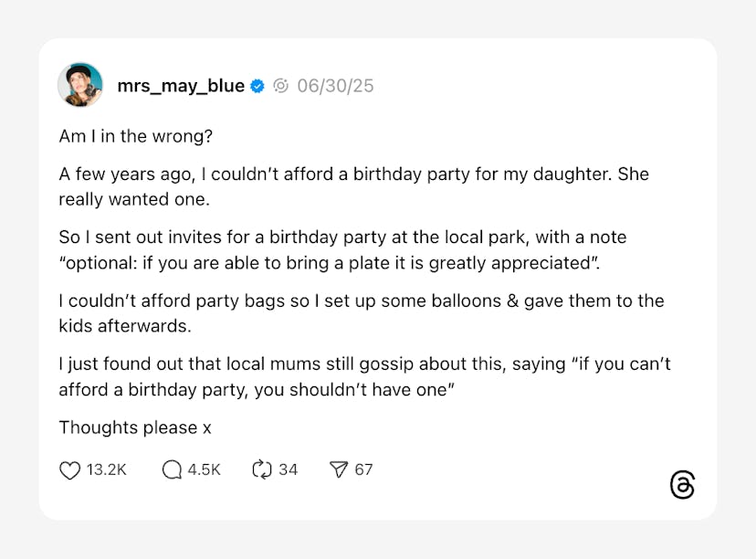
Task: Repost using the circular arrows icon
Action: click(262, 469)
